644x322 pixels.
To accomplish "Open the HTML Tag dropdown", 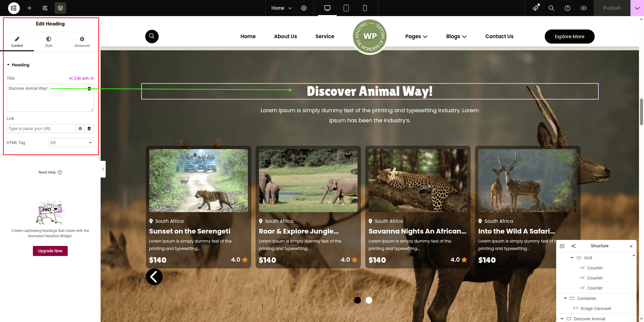I will [x=71, y=143].
